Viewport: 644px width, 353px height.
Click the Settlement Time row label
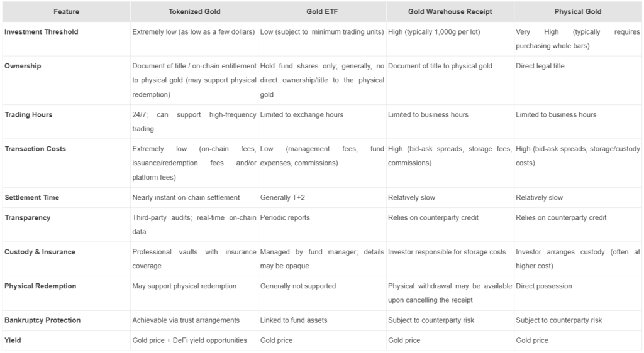tap(32, 197)
